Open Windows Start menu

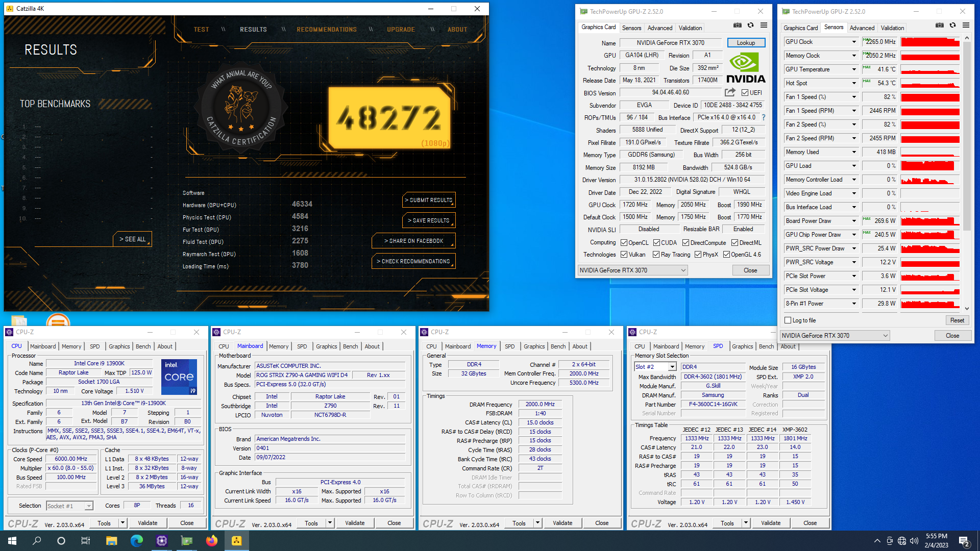(x=12, y=541)
